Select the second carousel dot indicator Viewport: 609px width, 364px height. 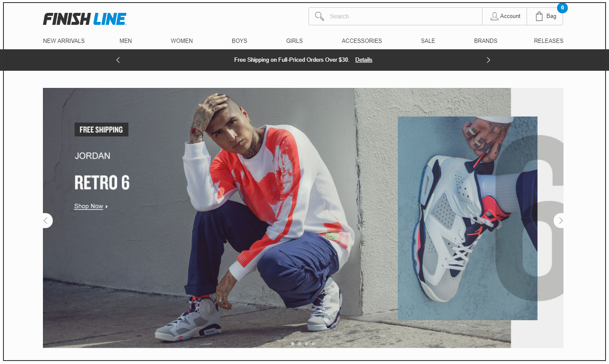(300, 344)
